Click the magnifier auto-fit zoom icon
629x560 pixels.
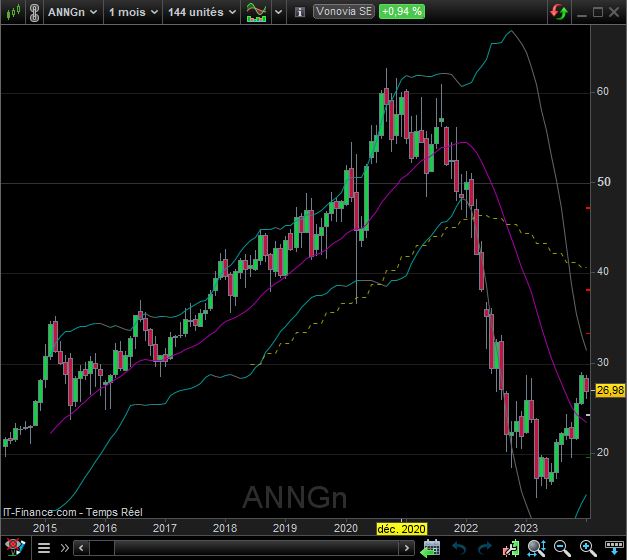coord(538,548)
